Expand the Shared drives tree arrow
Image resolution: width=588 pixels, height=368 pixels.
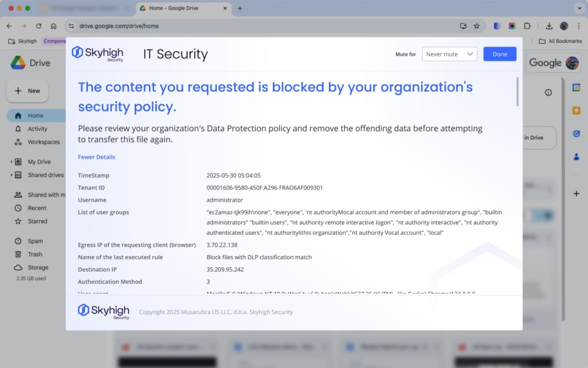(x=11, y=175)
